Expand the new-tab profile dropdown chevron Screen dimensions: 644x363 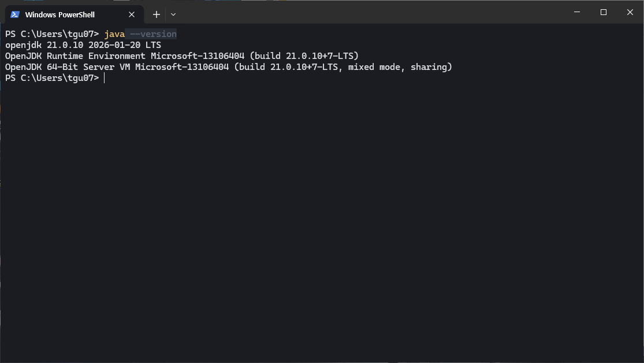[x=173, y=14]
